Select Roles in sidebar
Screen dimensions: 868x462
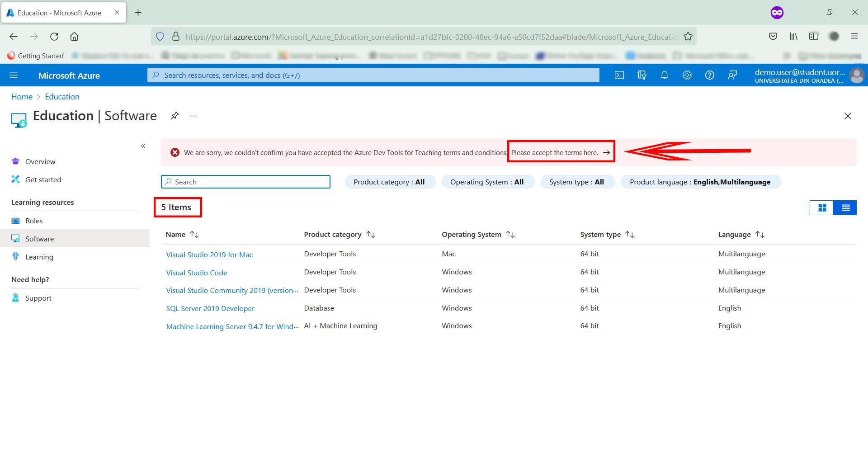click(75, 221)
